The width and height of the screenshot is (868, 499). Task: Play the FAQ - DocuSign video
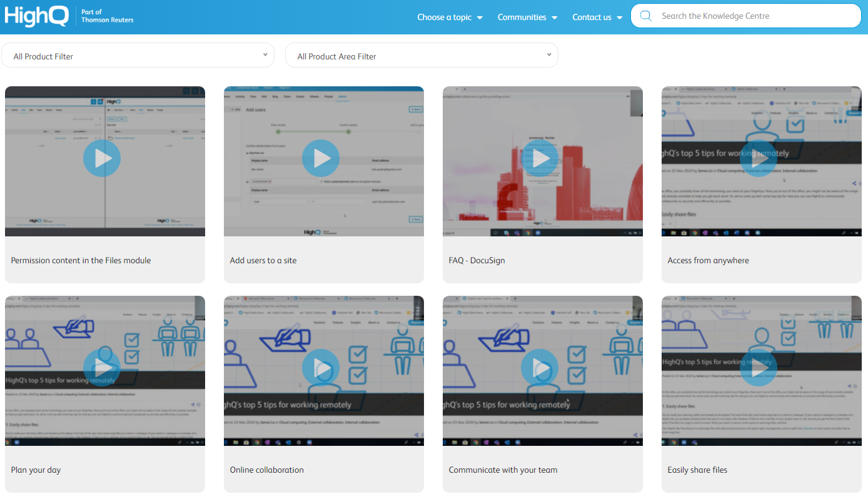540,158
